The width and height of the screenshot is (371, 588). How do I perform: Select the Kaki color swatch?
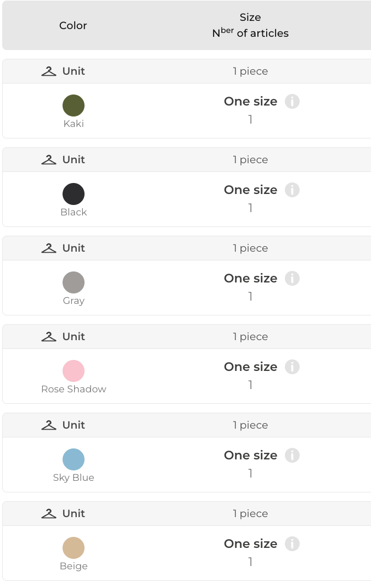(74, 106)
